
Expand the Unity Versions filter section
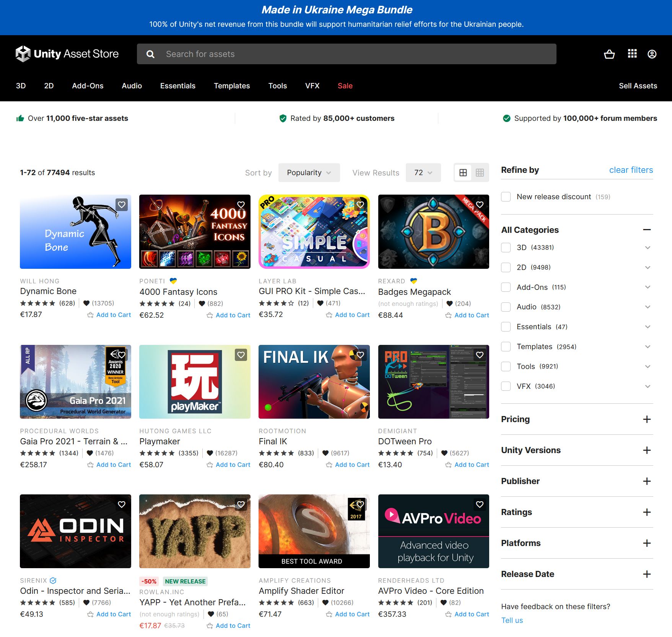click(647, 450)
